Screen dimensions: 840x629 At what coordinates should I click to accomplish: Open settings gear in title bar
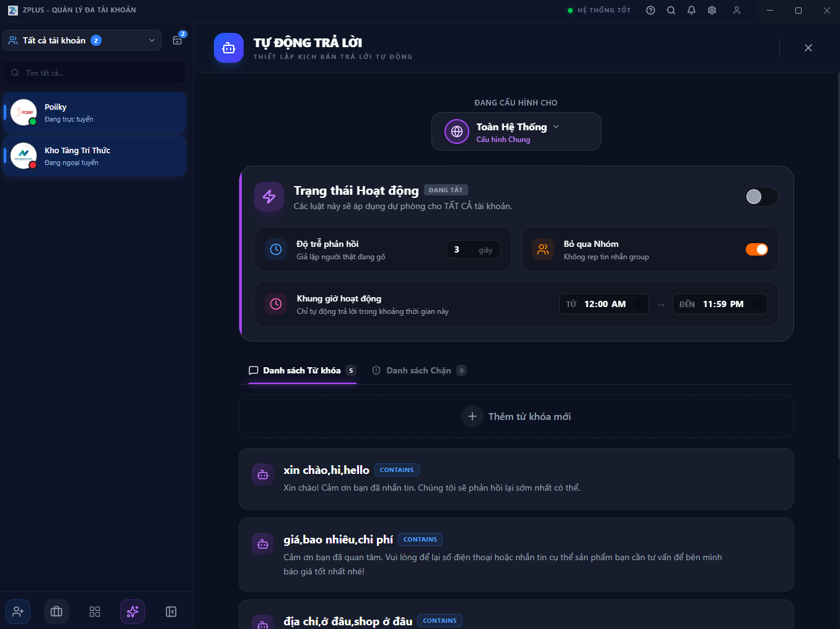point(712,11)
